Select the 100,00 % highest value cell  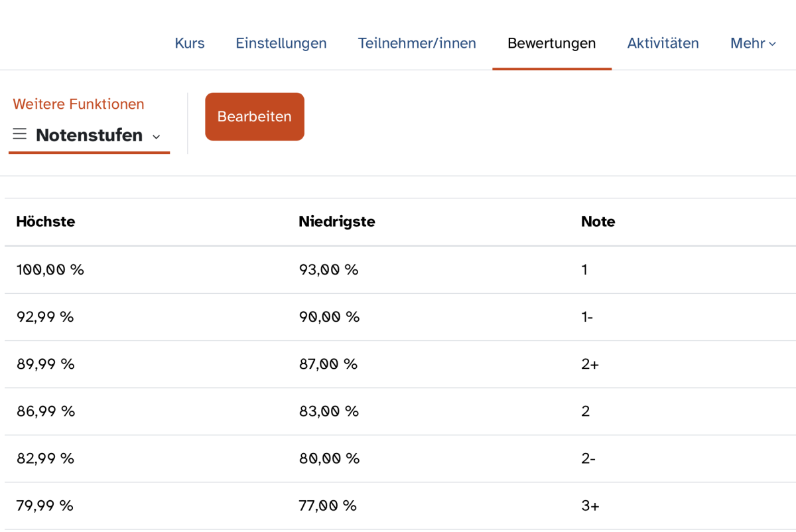[50, 270]
